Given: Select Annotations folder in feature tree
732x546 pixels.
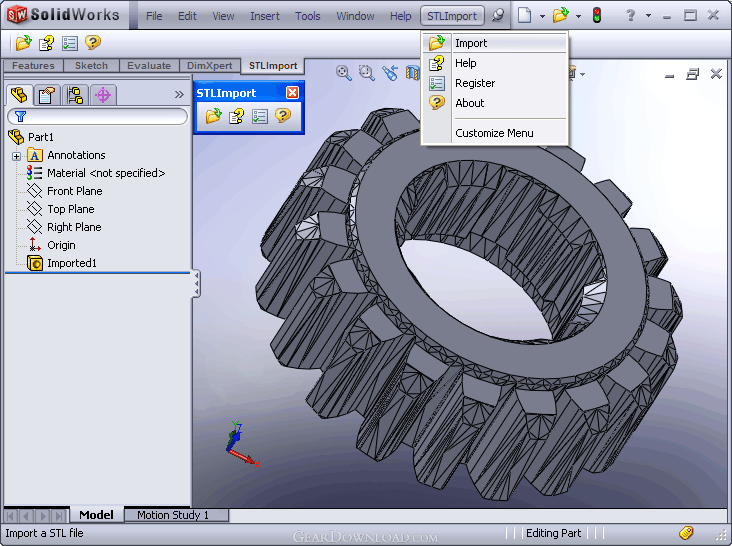Looking at the screenshot, I should pos(76,155).
